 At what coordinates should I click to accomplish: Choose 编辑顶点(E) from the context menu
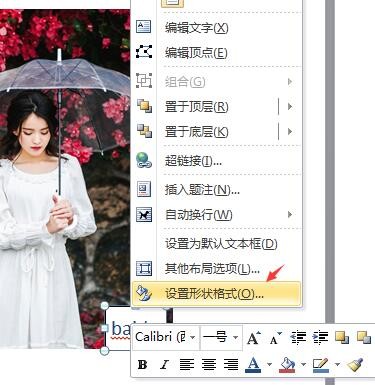tap(217, 53)
